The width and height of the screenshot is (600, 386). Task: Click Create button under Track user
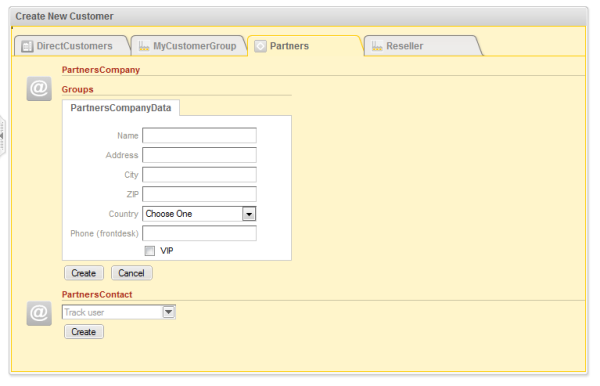pyautogui.click(x=84, y=332)
